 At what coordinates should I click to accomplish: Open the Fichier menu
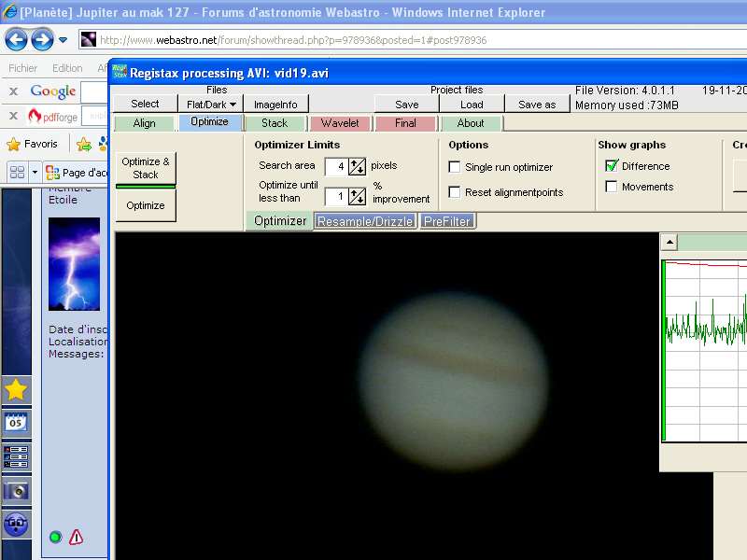coord(22,68)
